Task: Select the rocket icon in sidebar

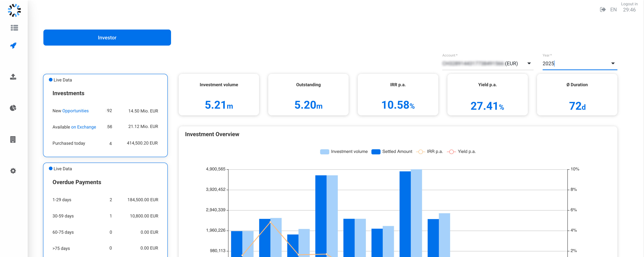Action: tap(13, 46)
